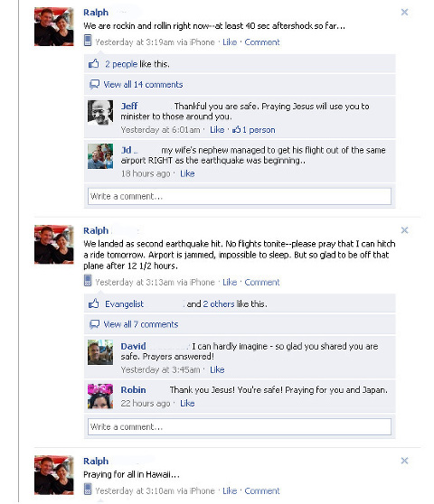Click the thumbs-up icon beside '2 people like this'
The width and height of the screenshot is (434, 504).
[94, 63]
